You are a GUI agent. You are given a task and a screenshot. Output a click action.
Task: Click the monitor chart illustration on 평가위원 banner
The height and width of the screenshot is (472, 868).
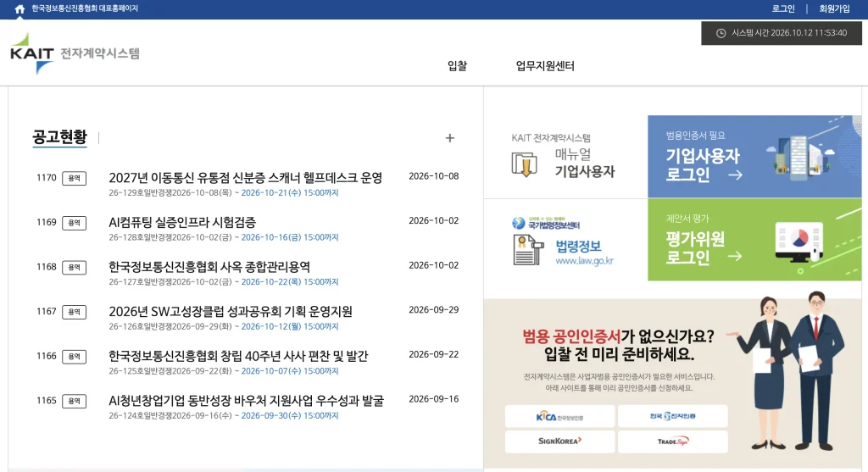click(x=799, y=242)
